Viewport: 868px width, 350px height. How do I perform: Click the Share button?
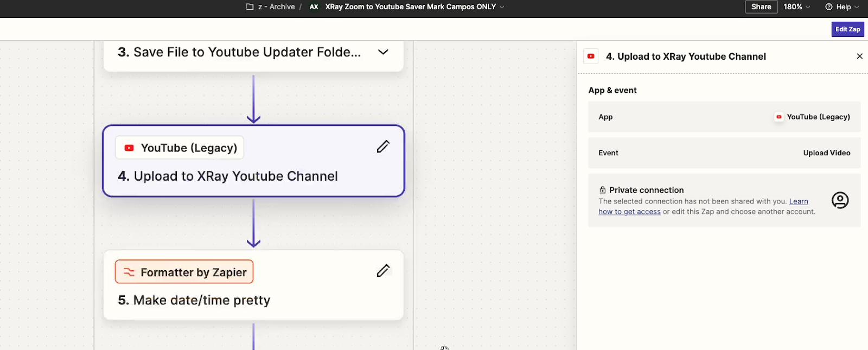point(761,7)
